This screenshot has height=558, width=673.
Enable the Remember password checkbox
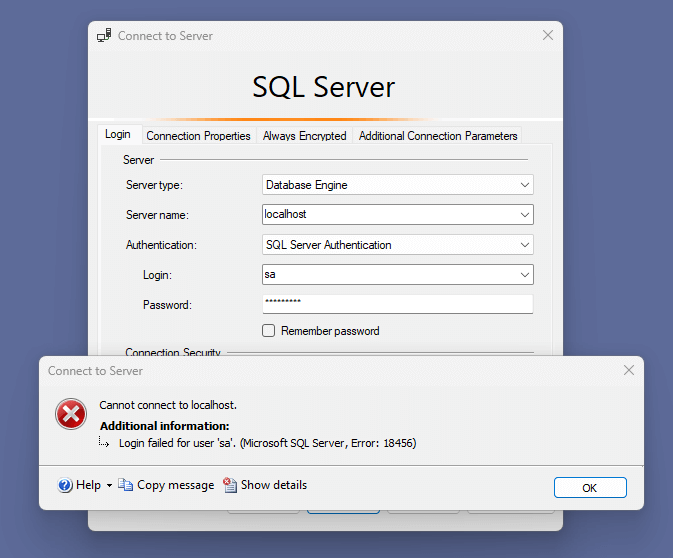(268, 331)
